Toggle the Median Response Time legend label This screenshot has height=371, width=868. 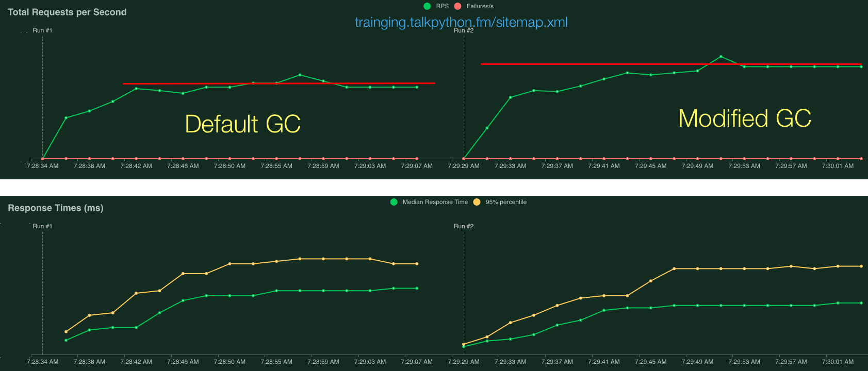[x=435, y=202]
